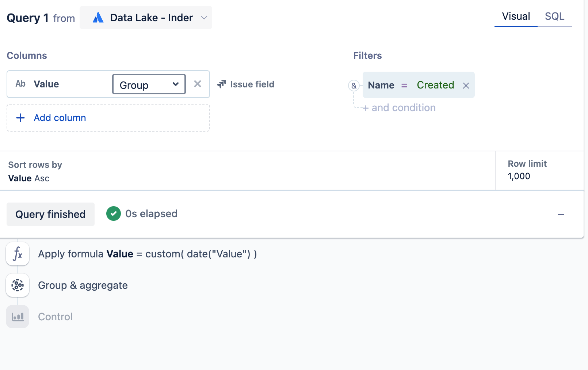Open the Data Lake - Inder source dropdown
Image resolution: width=588 pixels, height=370 pixels.
pyautogui.click(x=204, y=17)
